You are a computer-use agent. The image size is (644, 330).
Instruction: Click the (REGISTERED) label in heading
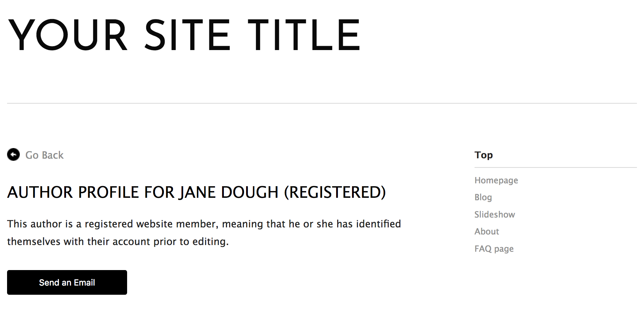click(335, 192)
